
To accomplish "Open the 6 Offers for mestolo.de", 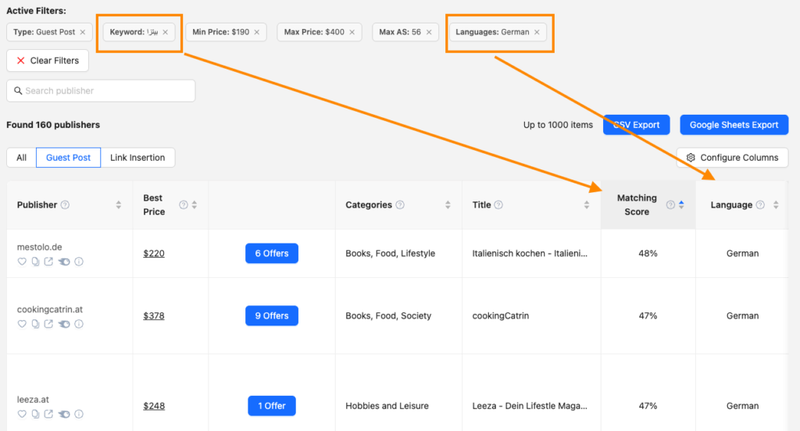I will click(x=271, y=254).
